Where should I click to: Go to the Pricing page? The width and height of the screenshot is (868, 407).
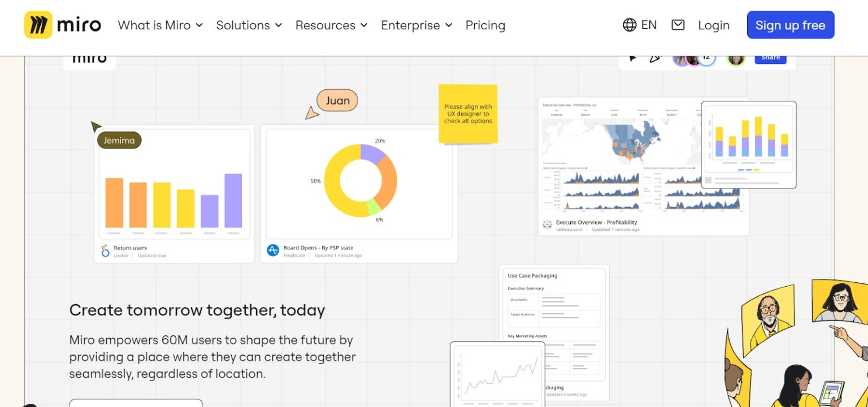click(485, 25)
